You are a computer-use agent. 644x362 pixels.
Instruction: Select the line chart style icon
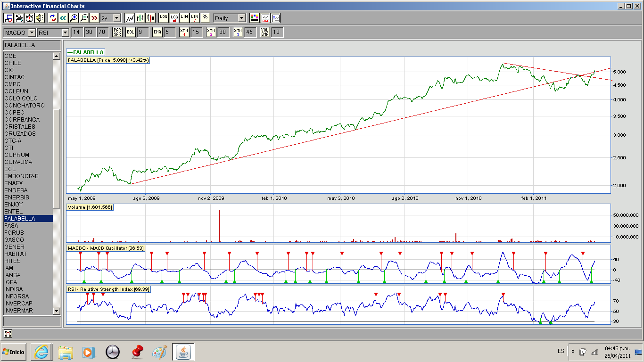coord(130,18)
